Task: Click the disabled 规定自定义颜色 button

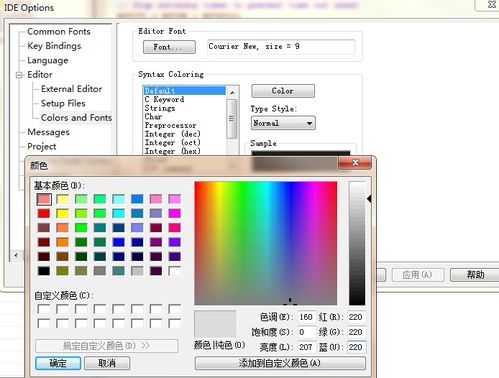Action: [107, 346]
